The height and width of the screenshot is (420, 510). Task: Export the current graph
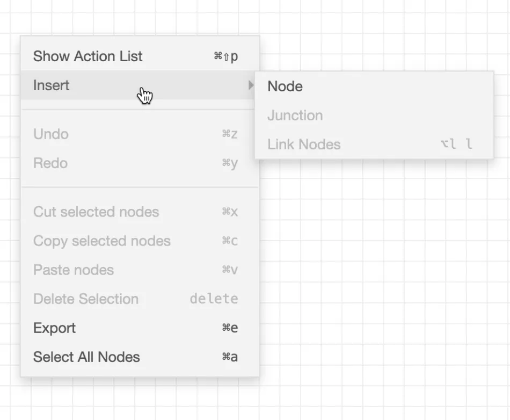[x=54, y=328]
